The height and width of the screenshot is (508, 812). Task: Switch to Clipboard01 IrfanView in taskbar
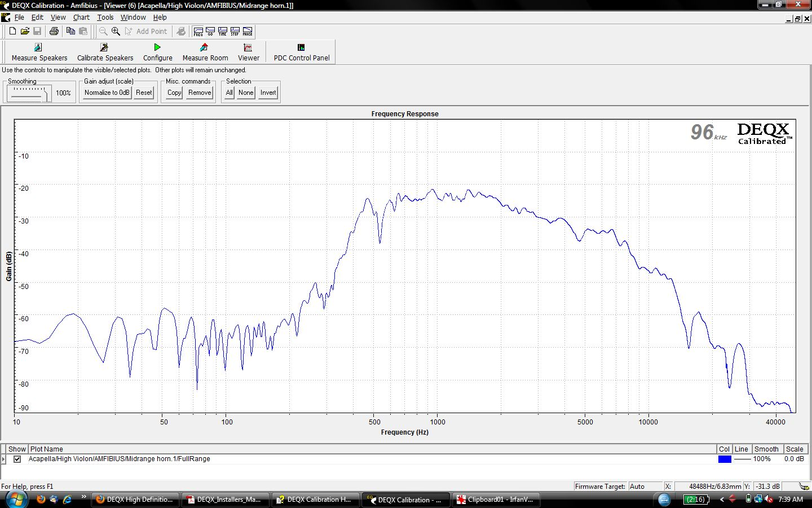tap(496, 500)
